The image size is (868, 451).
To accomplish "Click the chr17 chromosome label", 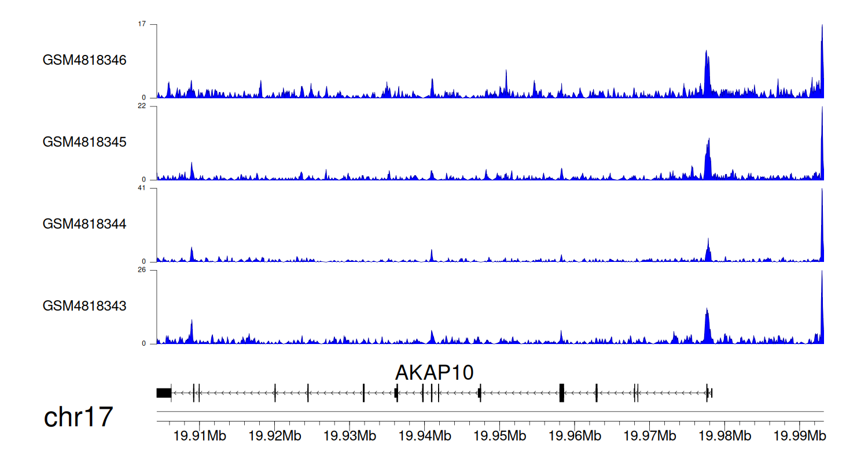I will (78, 417).
